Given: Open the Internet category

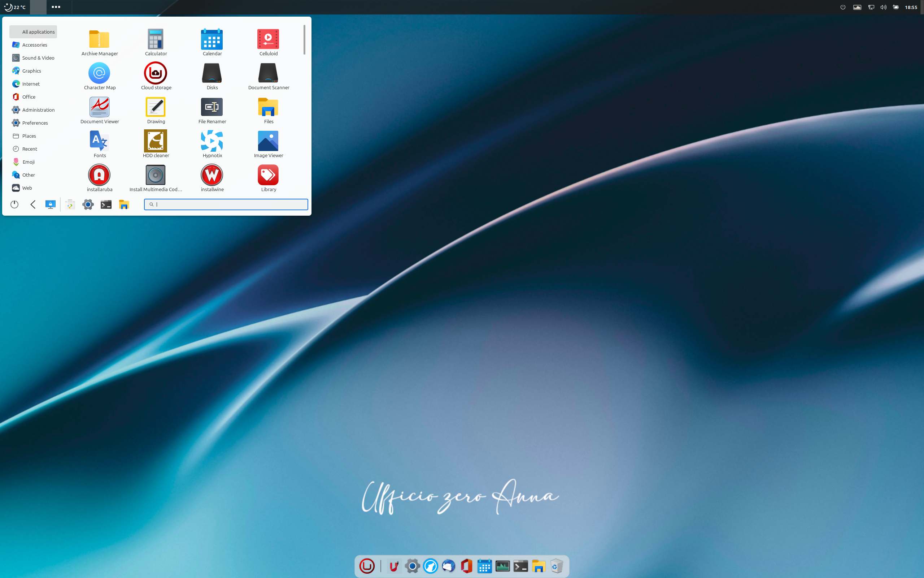Looking at the screenshot, I should click(33, 84).
